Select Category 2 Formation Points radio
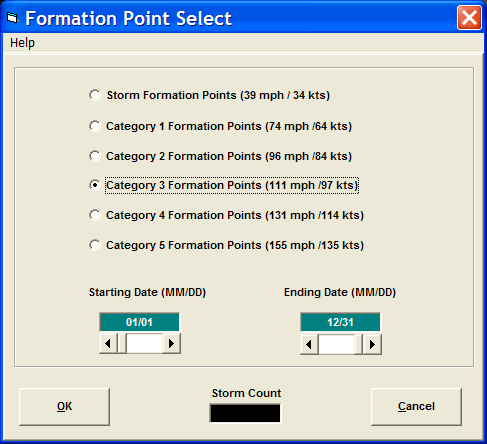Viewport: 487px width, 444px height. pos(95,156)
